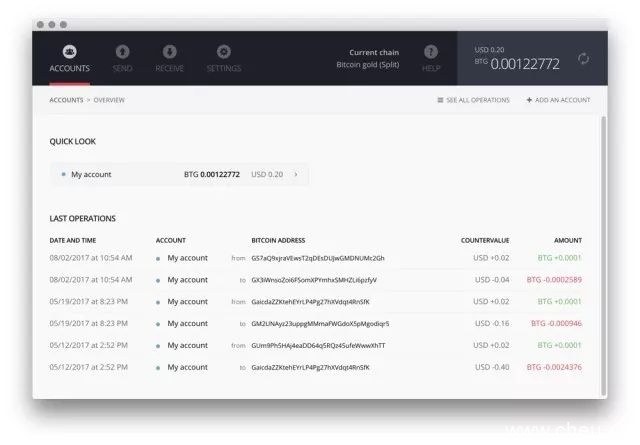Expand My account chevron in Quick Look
This screenshot has height=445, width=640.
[296, 175]
